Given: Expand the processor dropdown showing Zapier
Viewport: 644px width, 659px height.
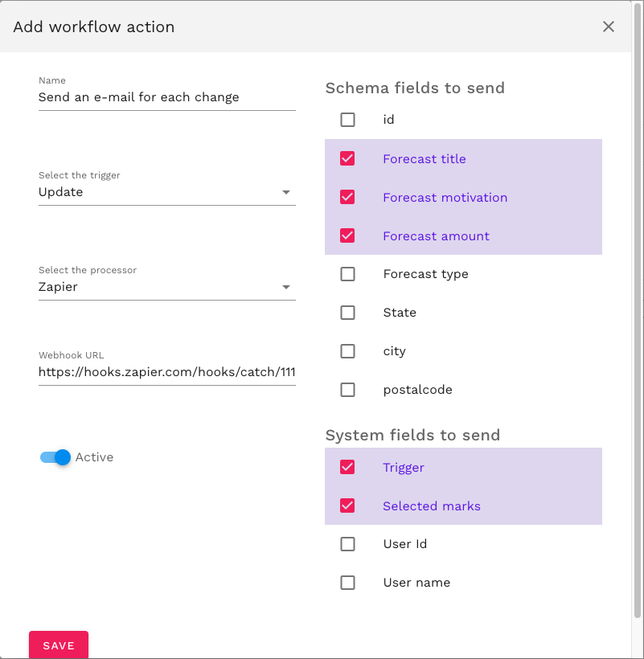Looking at the screenshot, I should 166,287.
